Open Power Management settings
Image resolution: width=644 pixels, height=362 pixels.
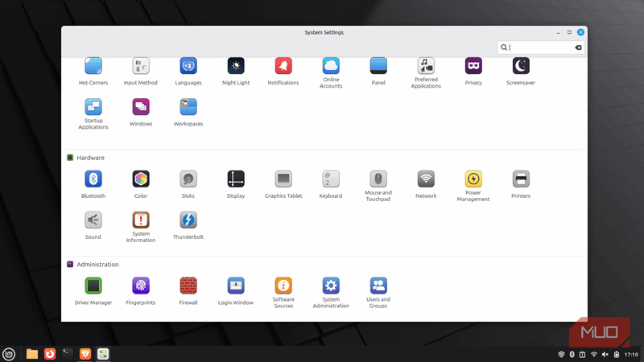coord(473,179)
